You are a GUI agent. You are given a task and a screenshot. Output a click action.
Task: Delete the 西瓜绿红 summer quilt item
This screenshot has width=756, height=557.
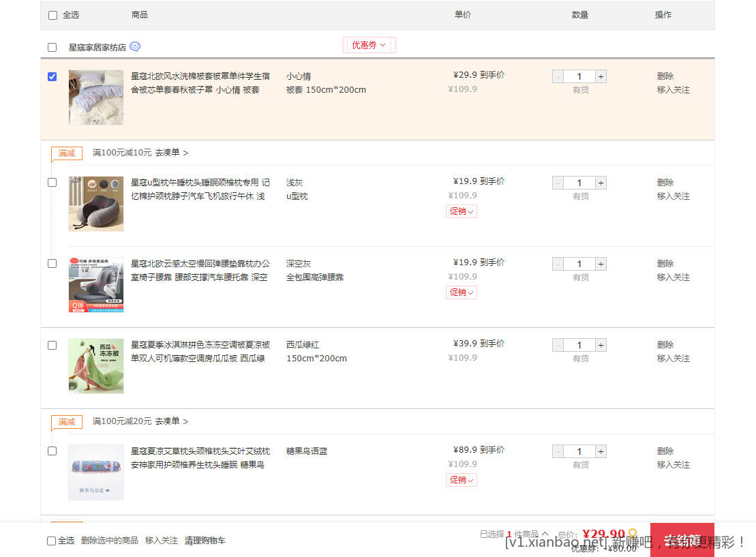(665, 345)
